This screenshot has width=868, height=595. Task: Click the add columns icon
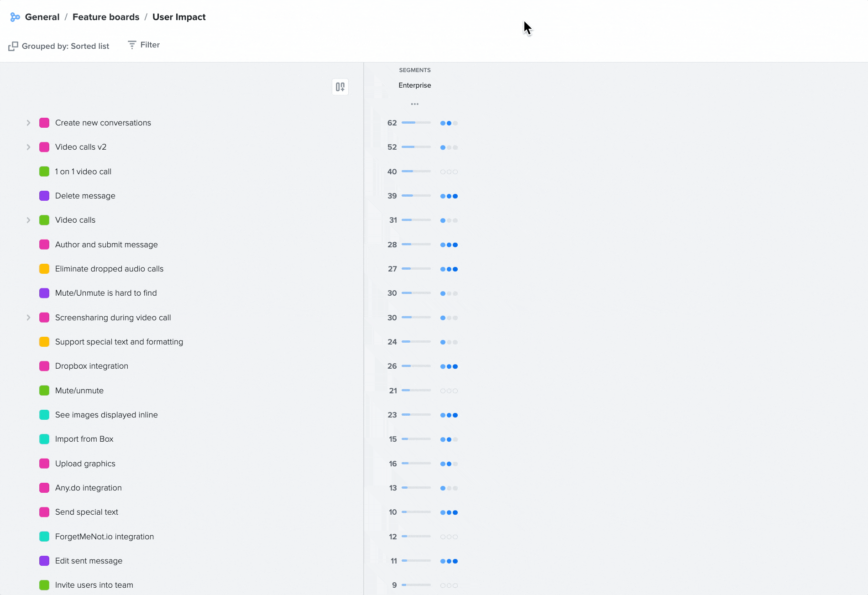(x=340, y=87)
